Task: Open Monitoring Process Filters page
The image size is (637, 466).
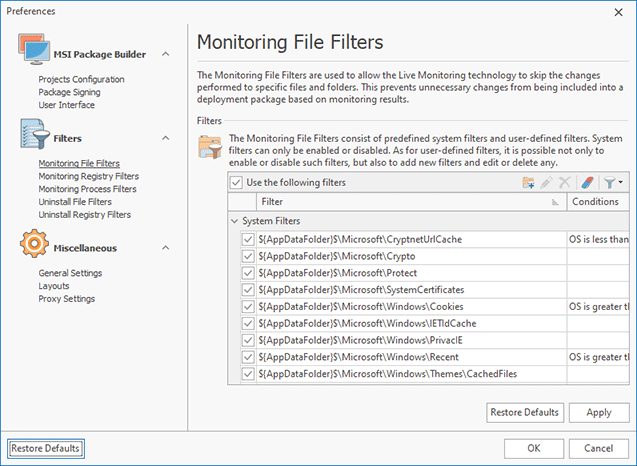Action: [87, 189]
